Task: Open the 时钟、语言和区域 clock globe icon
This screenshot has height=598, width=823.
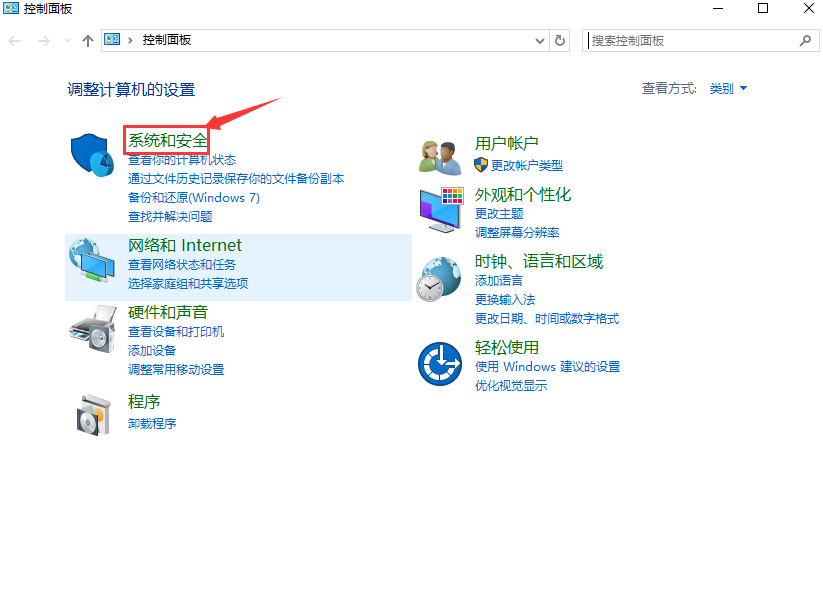Action: click(439, 279)
